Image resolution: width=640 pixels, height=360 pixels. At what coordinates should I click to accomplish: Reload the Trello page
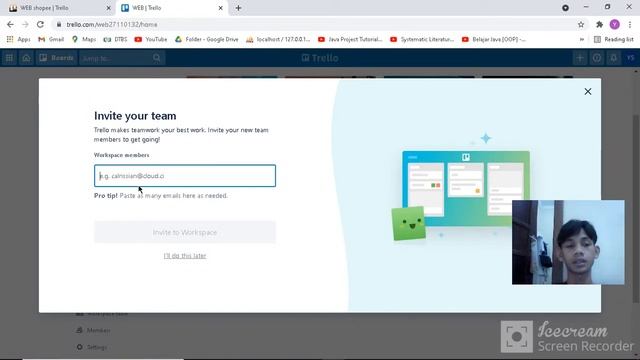tap(40, 24)
